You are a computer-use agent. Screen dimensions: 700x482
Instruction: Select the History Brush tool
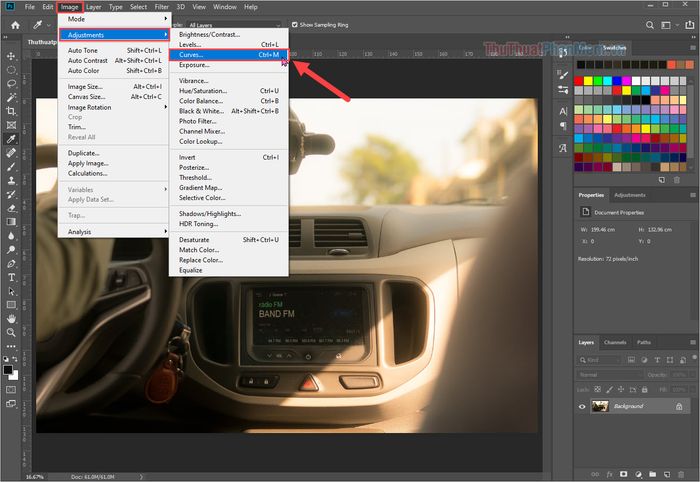coord(11,194)
